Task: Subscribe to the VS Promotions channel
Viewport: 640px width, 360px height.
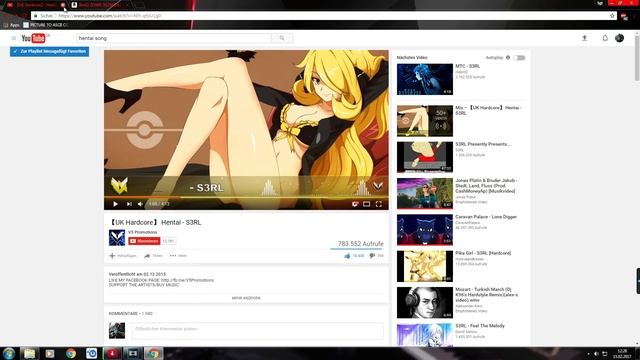Action: tap(144, 241)
